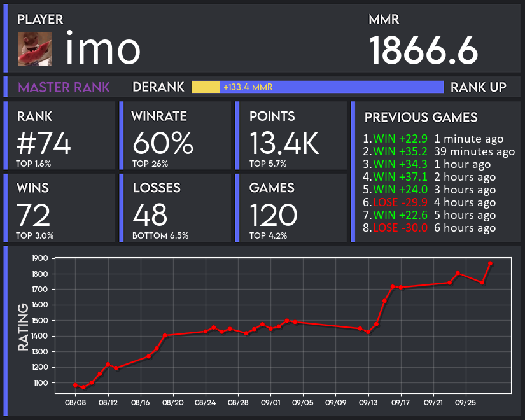Click the LOSSES card title
This screenshot has height=420, width=525.
click(x=157, y=188)
